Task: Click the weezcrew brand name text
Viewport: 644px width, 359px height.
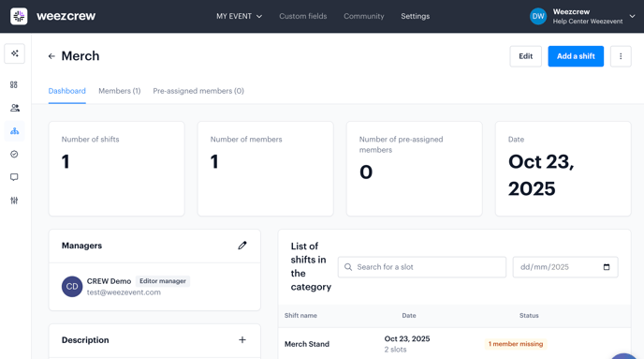Action: click(66, 16)
